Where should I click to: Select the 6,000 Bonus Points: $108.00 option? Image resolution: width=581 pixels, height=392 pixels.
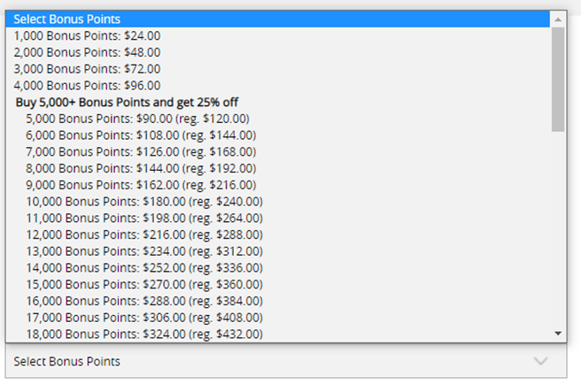pyautogui.click(x=141, y=135)
